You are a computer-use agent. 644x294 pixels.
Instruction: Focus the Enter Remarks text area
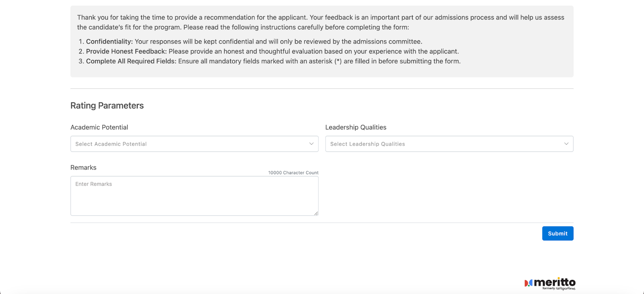(194, 196)
